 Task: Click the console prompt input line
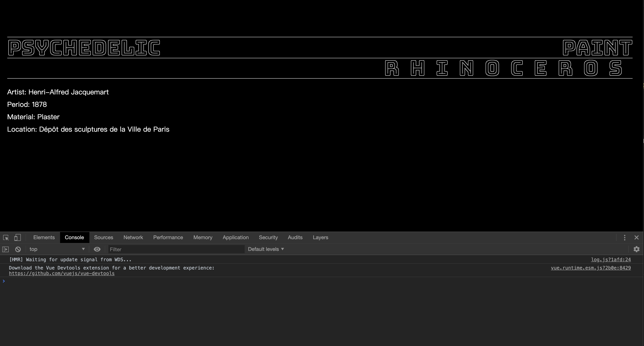click(x=300, y=281)
